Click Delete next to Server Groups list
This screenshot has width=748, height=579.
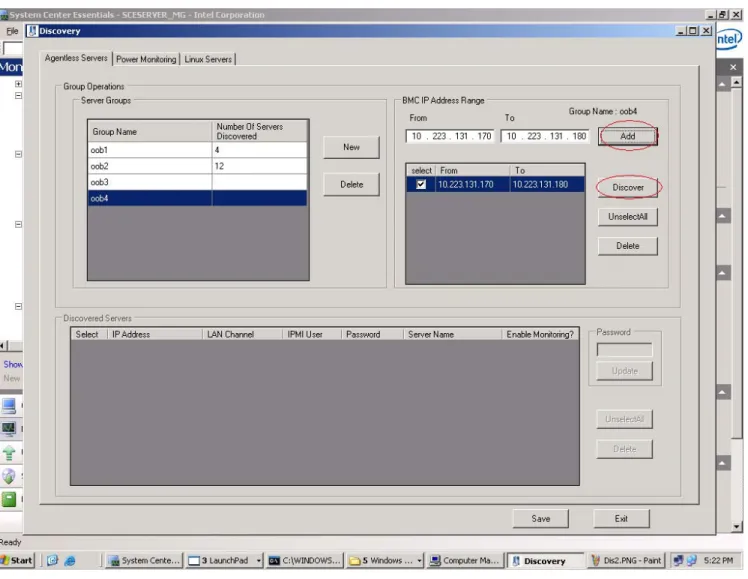[x=351, y=185]
